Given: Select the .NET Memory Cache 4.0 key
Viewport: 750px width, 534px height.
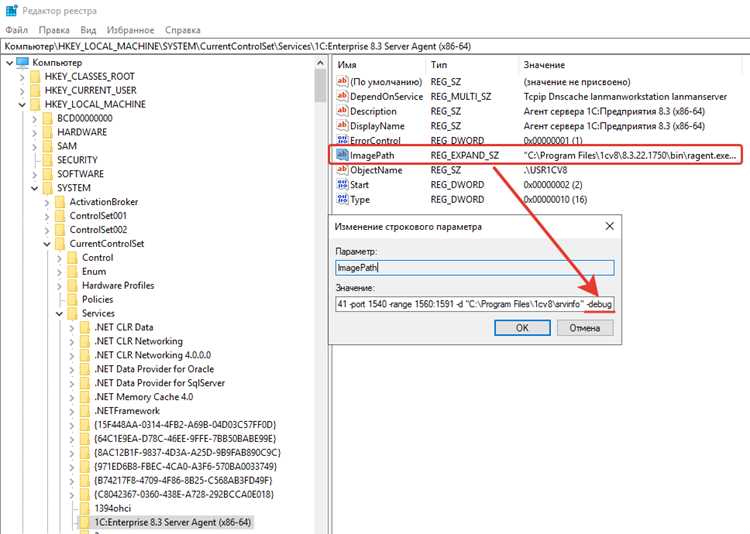Looking at the screenshot, I should [144, 397].
